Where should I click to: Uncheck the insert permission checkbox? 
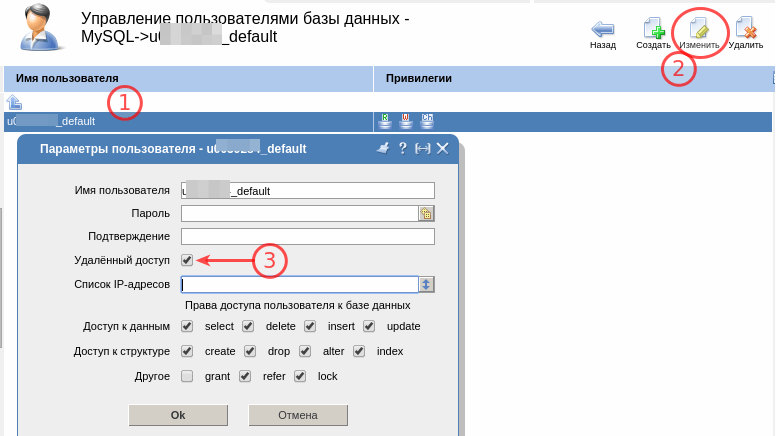click(310, 326)
